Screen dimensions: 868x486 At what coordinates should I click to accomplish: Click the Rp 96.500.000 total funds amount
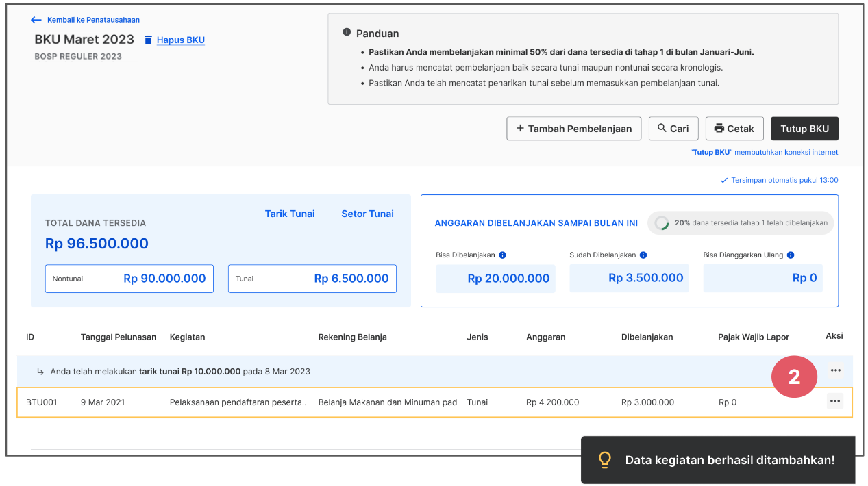(x=97, y=244)
